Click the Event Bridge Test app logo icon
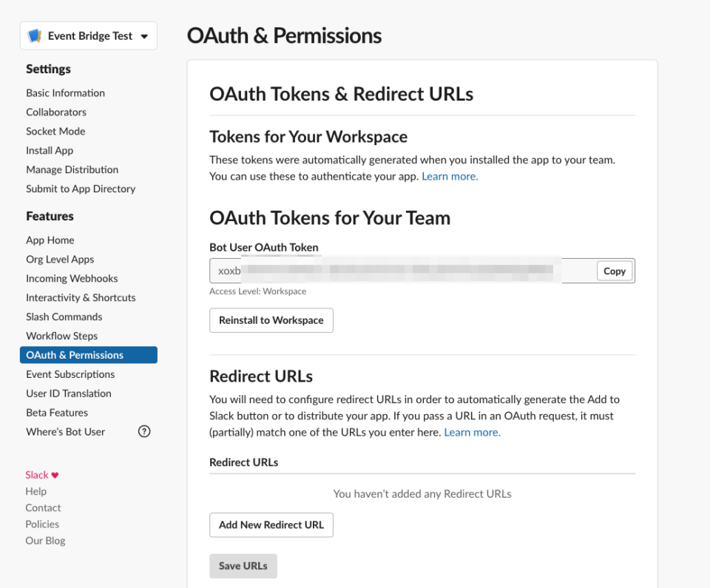Viewport: 710px width, 588px height. [x=35, y=36]
